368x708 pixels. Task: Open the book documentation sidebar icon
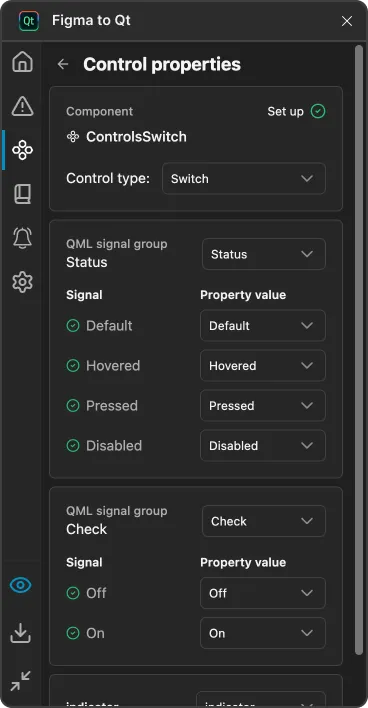[x=23, y=194]
